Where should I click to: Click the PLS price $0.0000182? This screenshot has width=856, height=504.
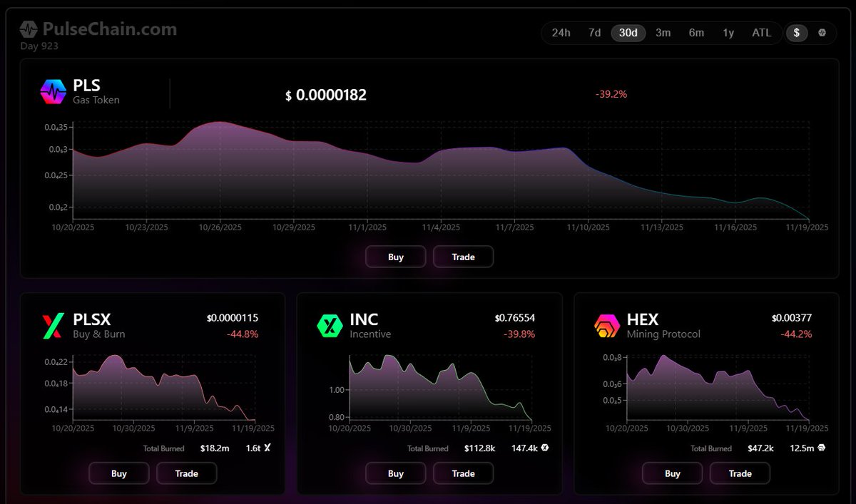[326, 96]
